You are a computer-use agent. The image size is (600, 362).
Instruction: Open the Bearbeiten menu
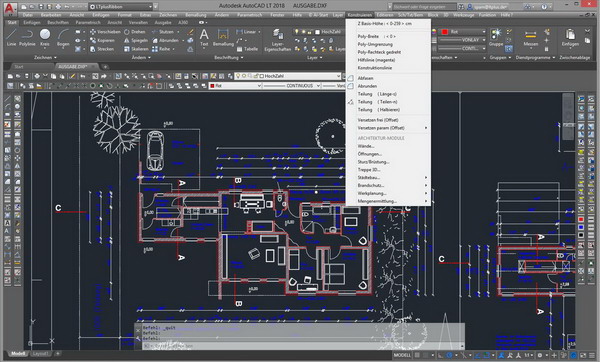(x=51, y=15)
